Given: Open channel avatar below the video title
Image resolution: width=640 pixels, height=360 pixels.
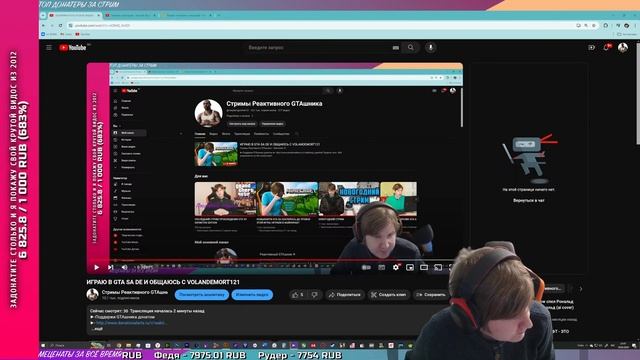Looking at the screenshot, I should click(92, 294).
